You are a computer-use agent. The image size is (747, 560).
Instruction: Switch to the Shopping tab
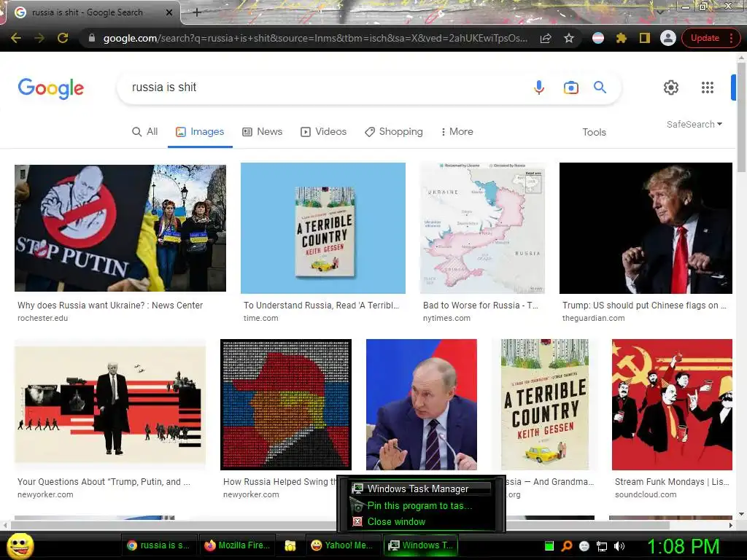click(x=393, y=131)
